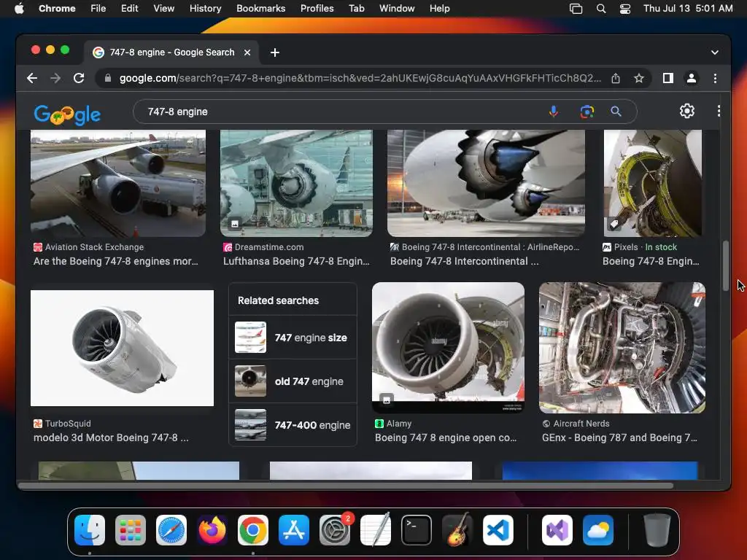The image size is (747, 560).
Task: Open the Trash in the Dock
Action: pyautogui.click(x=657, y=530)
